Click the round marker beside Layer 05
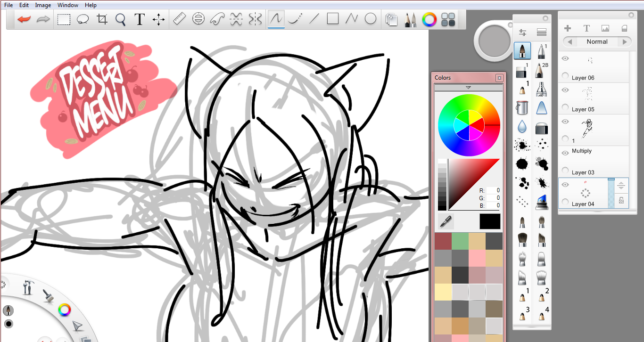The width and height of the screenshot is (644, 342). click(x=565, y=107)
